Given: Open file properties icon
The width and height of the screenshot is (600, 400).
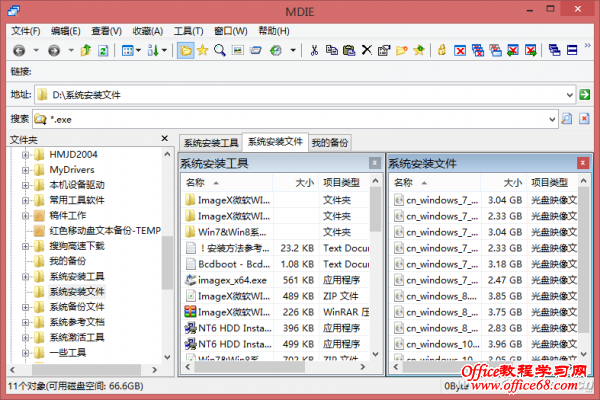Looking at the screenshot, I should 384,50.
